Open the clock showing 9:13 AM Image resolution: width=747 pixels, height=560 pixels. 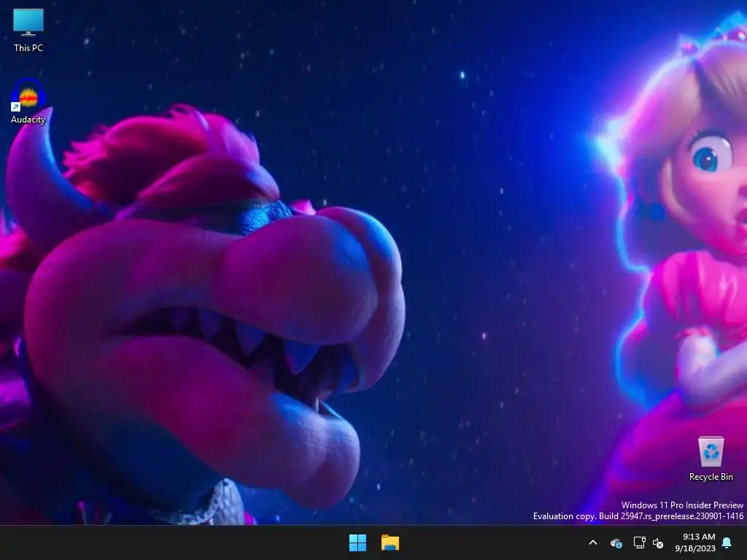(698, 537)
